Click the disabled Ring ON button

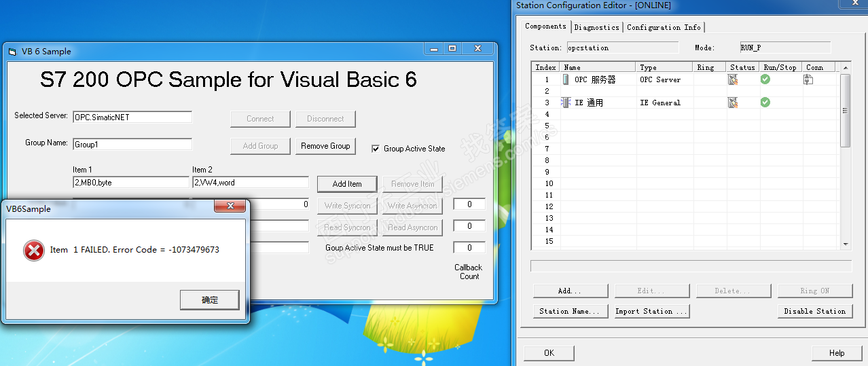[x=815, y=291]
